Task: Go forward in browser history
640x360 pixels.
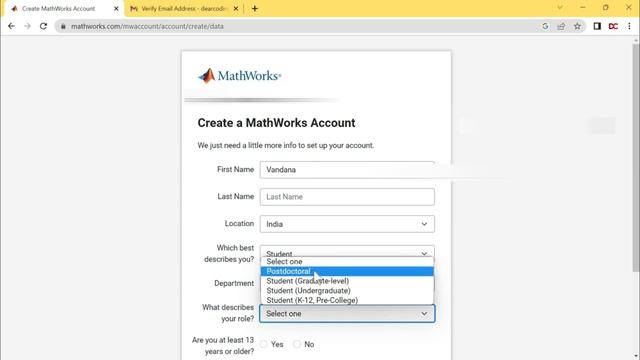Action: [x=27, y=26]
